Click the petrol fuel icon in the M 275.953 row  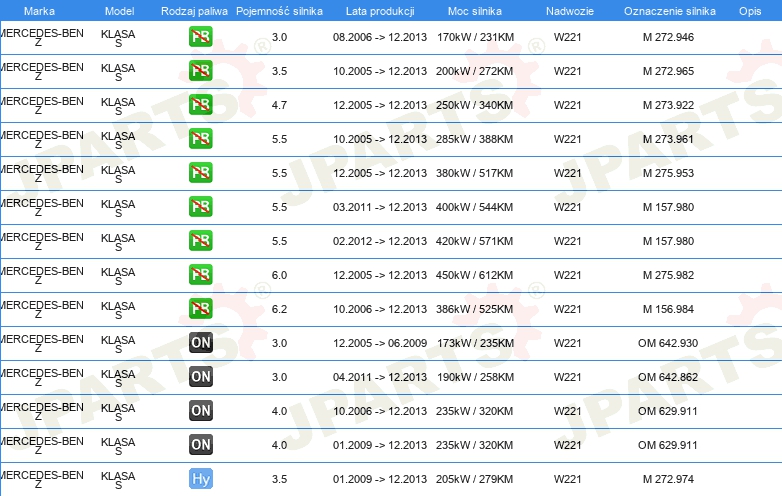click(200, 173)
